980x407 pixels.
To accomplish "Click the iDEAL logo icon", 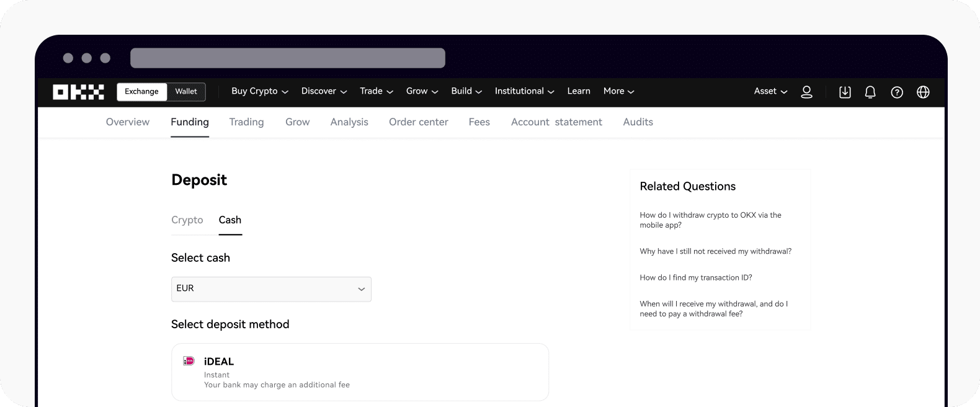I will (189, 360).
